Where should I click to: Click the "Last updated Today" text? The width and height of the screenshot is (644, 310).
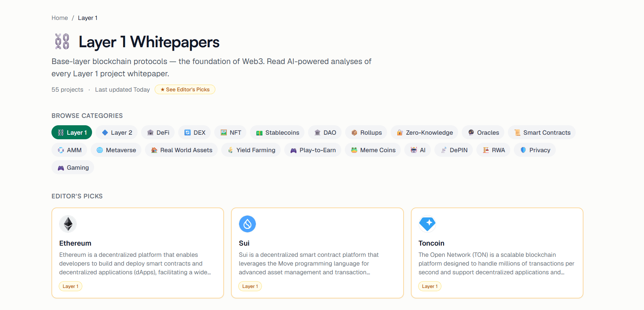tap(122, 90)
